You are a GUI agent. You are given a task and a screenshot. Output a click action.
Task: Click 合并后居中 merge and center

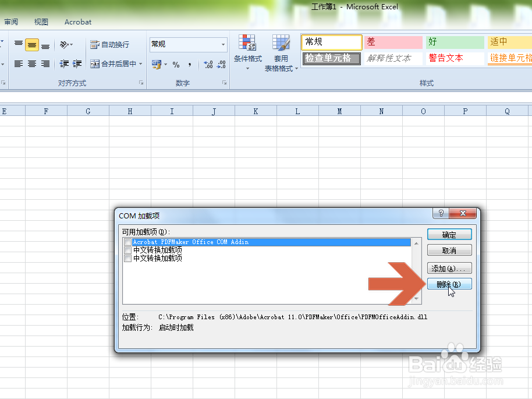(114, 63)
